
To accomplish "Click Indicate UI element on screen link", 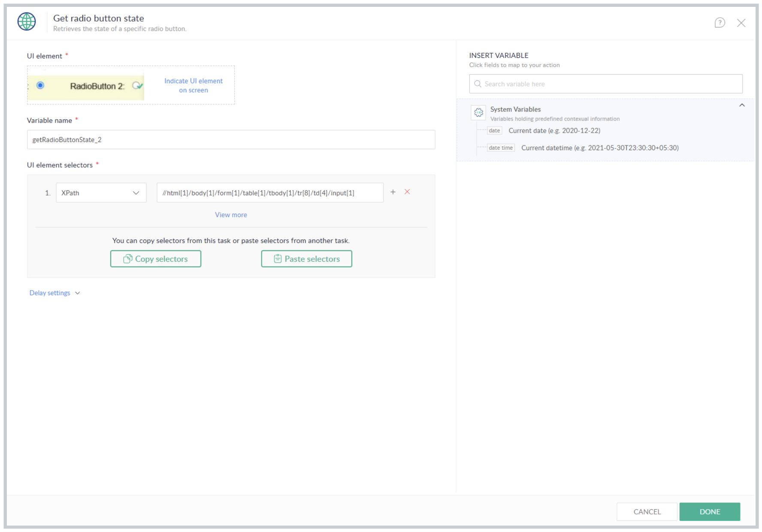I will click(194, 85).
